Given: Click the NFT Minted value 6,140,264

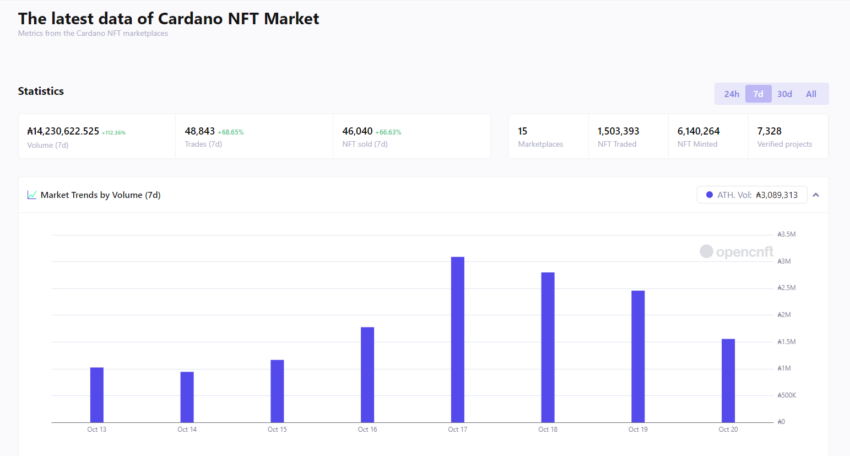Looking at the screenshot, I should tap(698, 131).
